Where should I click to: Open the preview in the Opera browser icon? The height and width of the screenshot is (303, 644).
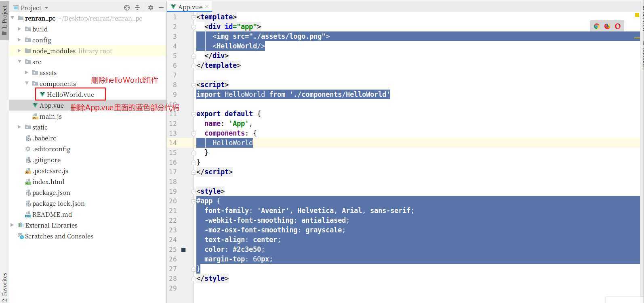[x=618, y=26]
